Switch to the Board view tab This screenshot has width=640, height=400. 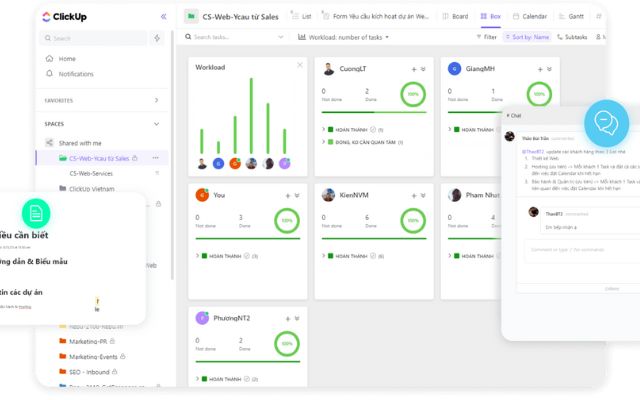pyautogui.click(x=455, y=16)
